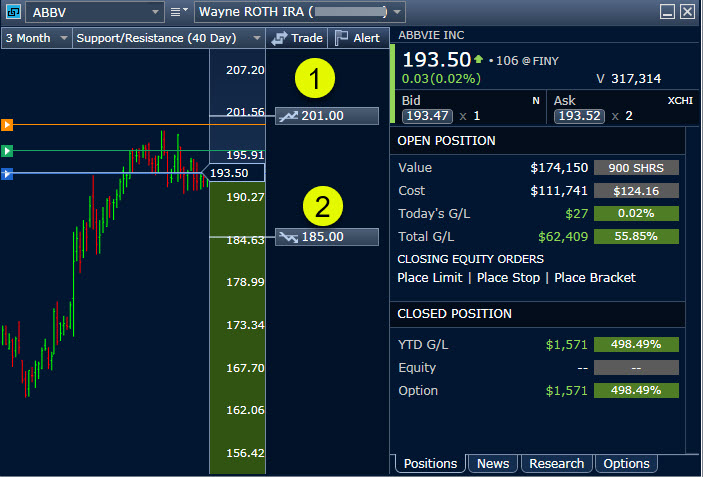Switch to the Research tab
This screenshot has width=703, height=477.
[556, 463]
